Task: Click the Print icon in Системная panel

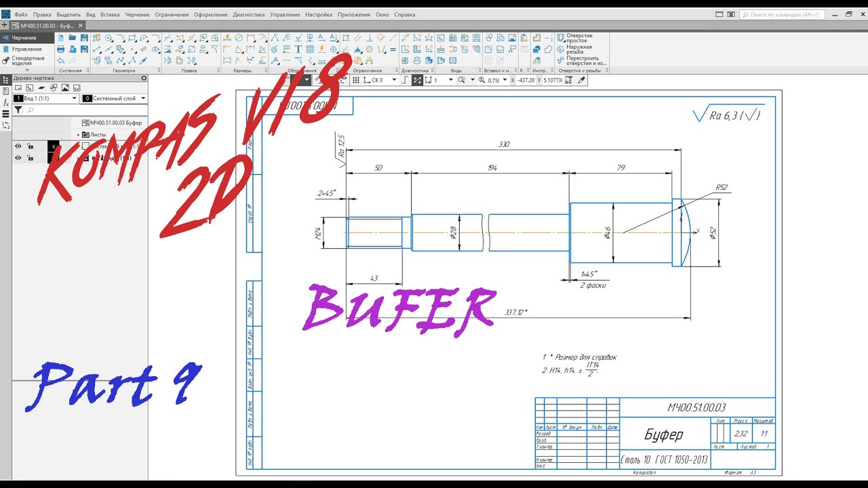Action: click(60, 49)
